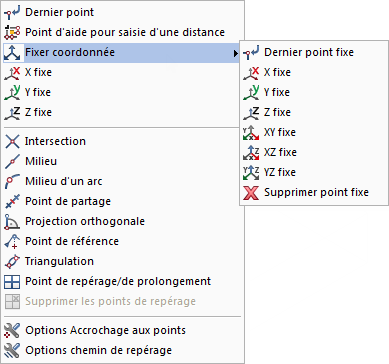
Task: Choose the Point de partage icon
Action: coord(12,202)
